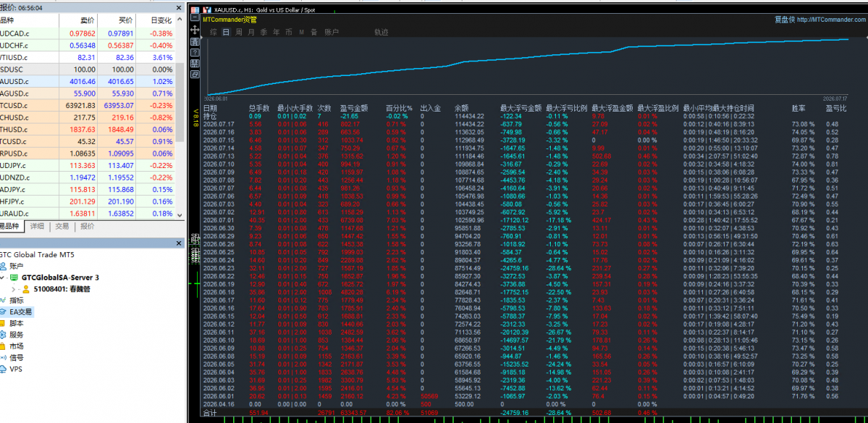Select the SDUSC row showing 100.00
The height and width of the screenshot is (423, 868).
click(88, 70)
